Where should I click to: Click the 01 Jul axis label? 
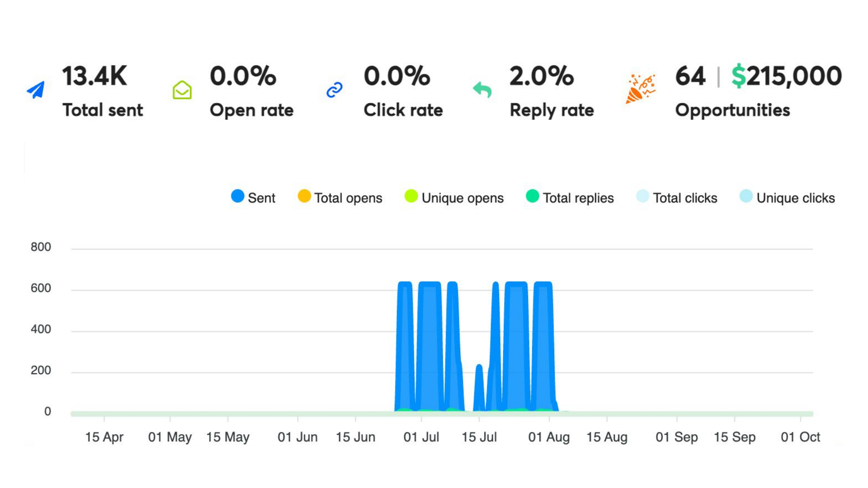421,437
